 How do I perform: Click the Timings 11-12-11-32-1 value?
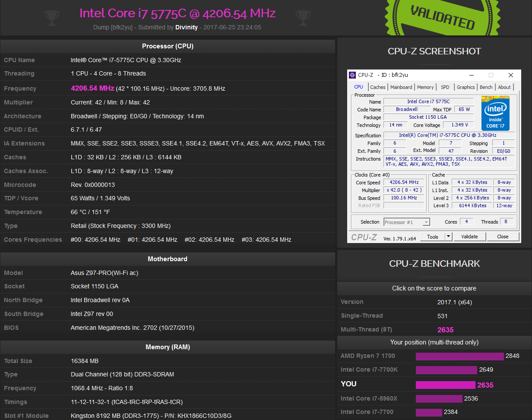127,402
